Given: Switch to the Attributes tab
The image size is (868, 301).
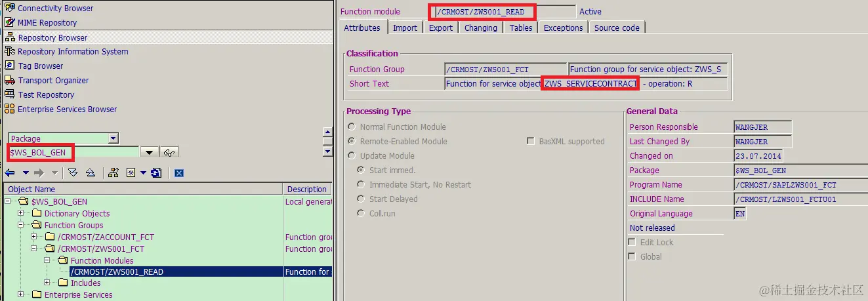Looking at the screenshot, I should [x=362, y=28].
